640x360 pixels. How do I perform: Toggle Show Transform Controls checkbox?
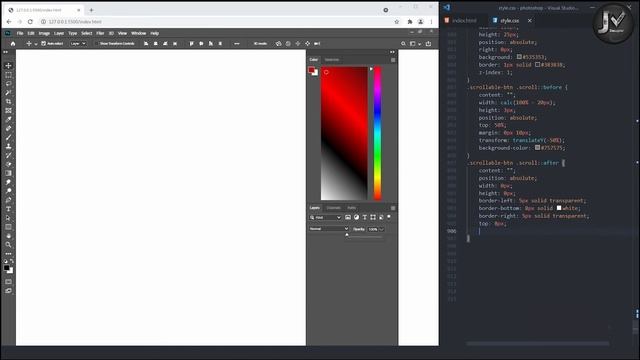tap(96, 43)
